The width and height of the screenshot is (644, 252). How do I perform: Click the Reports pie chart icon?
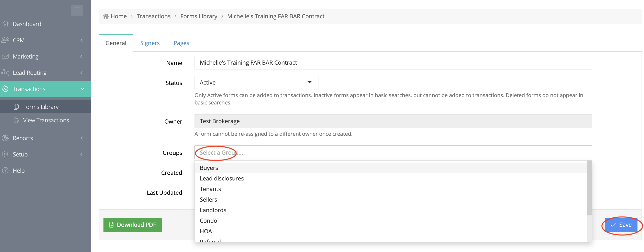[5, 138]
